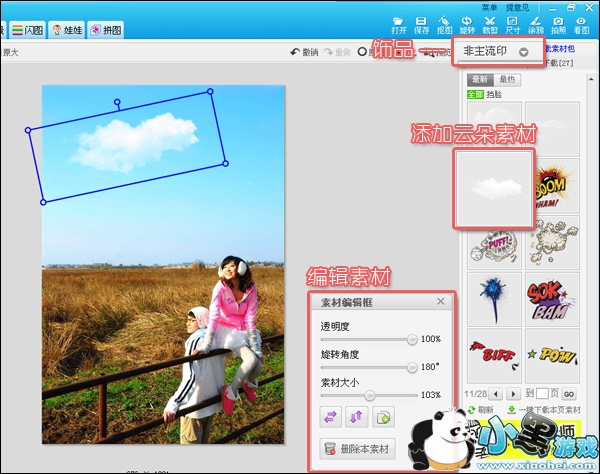Viewport: 600px width, 474px height.
Task: Click the 保存 (Save) icon
Action: 421,25
